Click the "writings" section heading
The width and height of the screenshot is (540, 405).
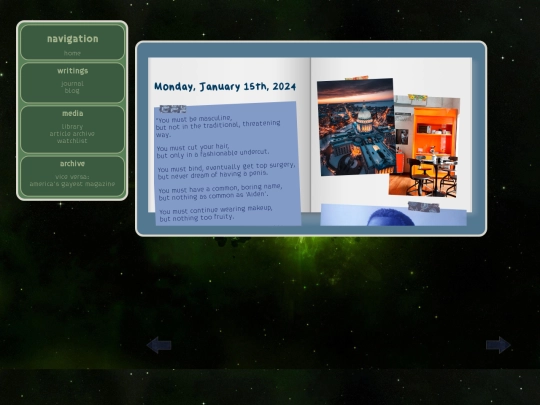click(73, 71)
